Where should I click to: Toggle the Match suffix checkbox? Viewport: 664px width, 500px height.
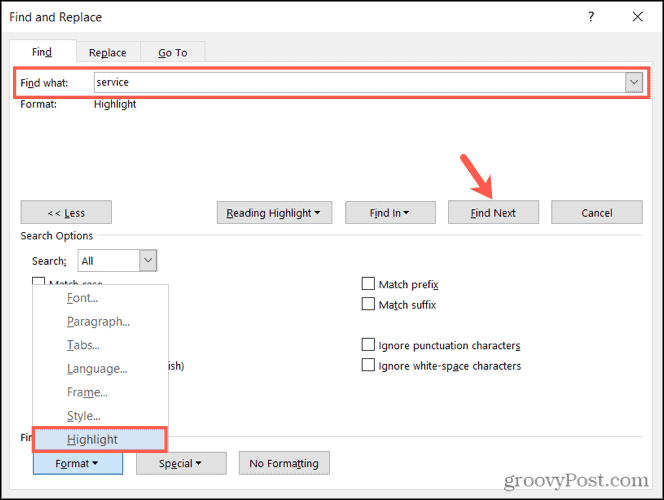[x=368, y=305]
